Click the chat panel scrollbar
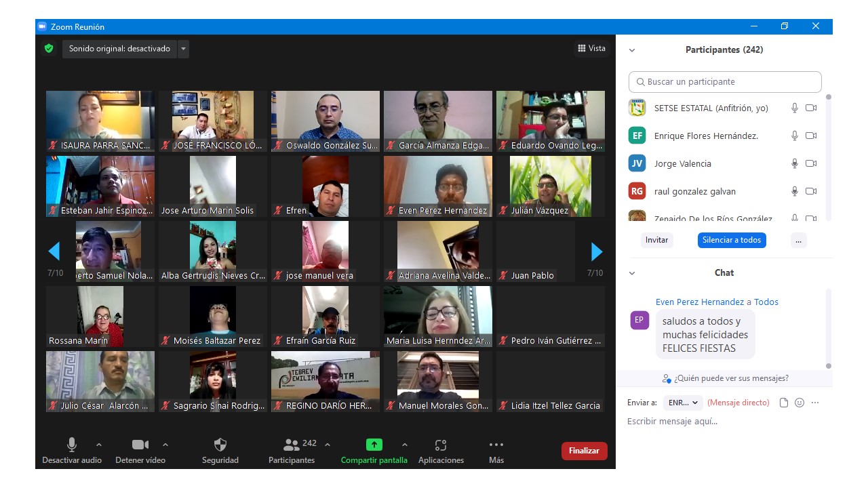Image resolution: width=868 pixels, height=488 pixels. point(828,328)
